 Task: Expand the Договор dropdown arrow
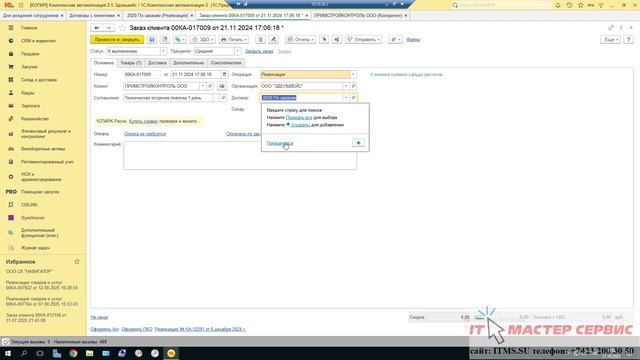coord(346,98)
